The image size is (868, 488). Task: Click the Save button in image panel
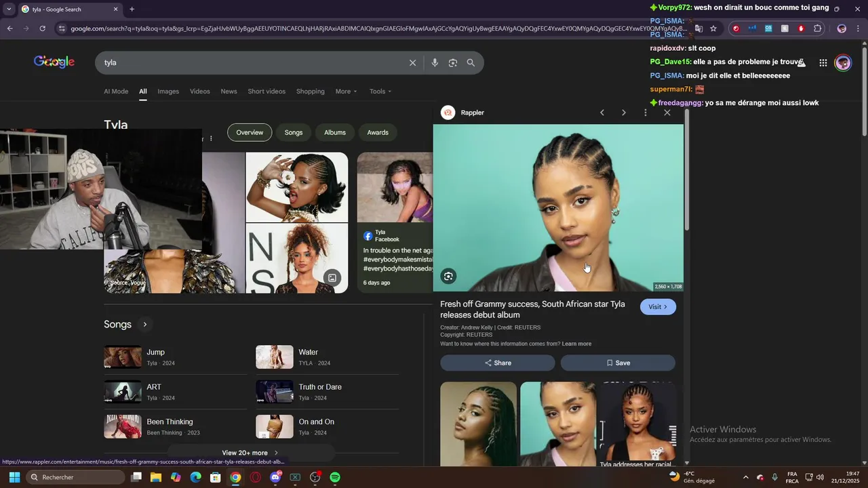[x=618, y=363]
